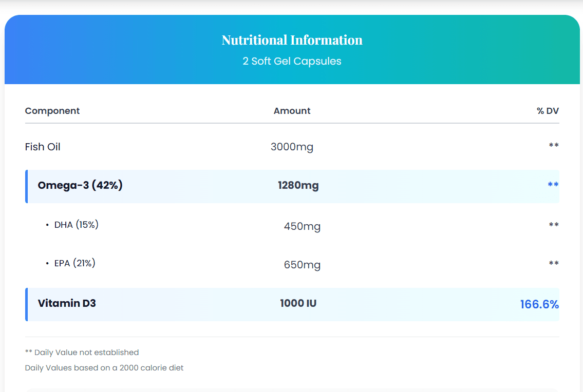Viewport: 583px width, 392px height.
Task: Click the Daily Value not established footnote
Action: click(x=82, y=352)
